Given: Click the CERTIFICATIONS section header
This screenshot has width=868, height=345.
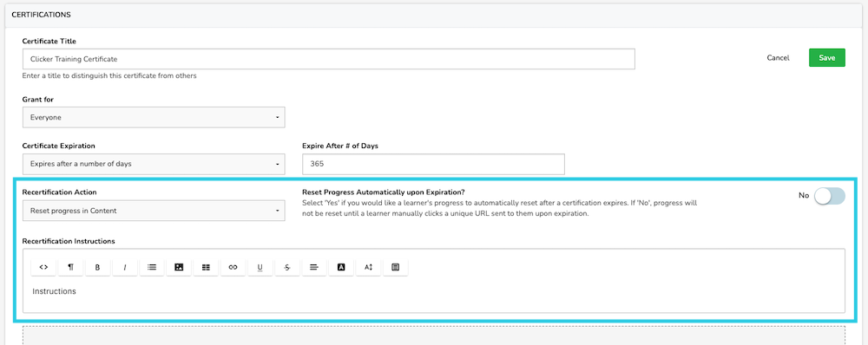Looking at the screenshot, I should tap(41, 15).
